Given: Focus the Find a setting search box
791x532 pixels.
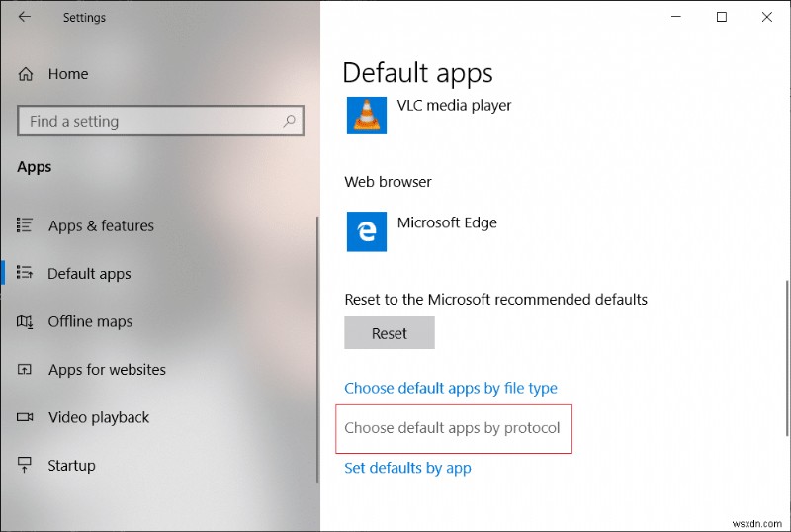Looking at the screenshot, I should click(x=160, y=121).
